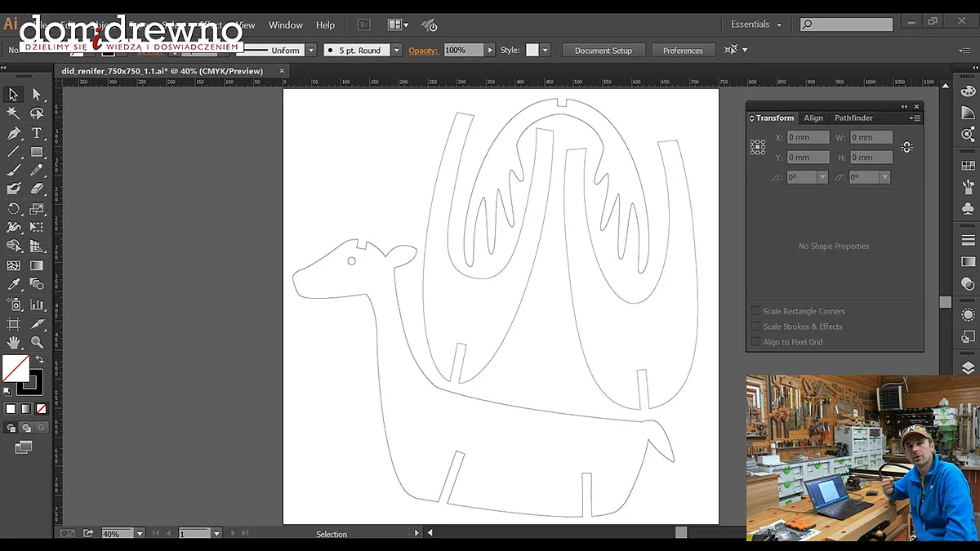Switch to the Pathfinder tab
Screen dimensions: 980x551
pos(853,118)
